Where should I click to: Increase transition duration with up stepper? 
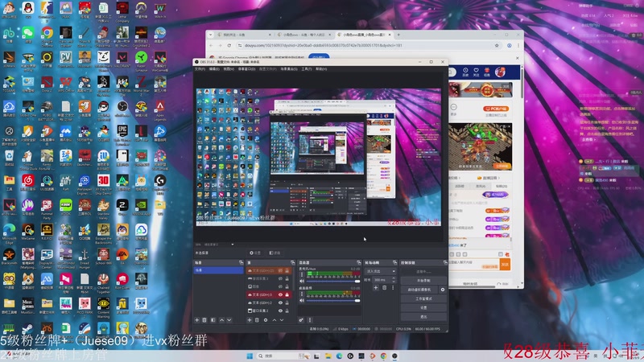point(394,278)
